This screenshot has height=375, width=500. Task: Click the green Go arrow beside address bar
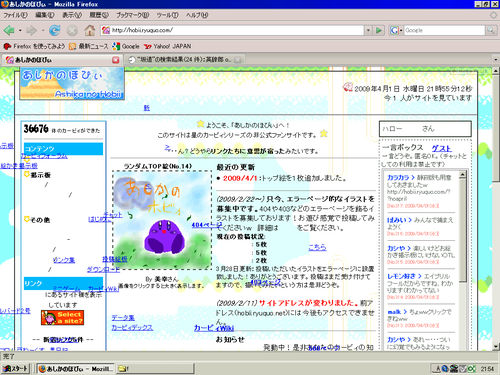pyautogui.click(x=379, y=30)
